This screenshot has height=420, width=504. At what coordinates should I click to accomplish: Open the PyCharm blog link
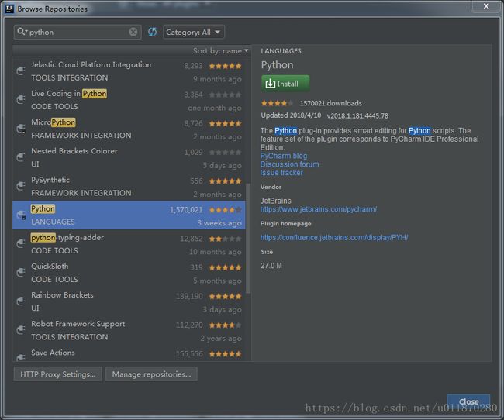tap(284, 156)
